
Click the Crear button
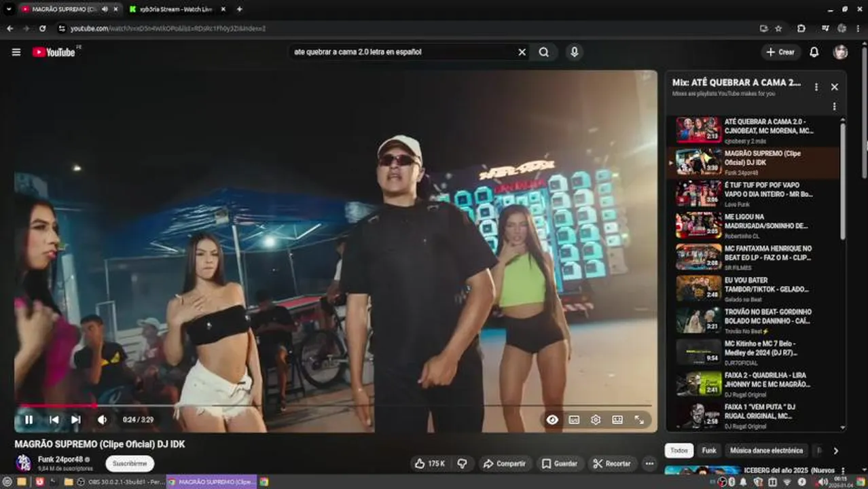pos(780,52)
